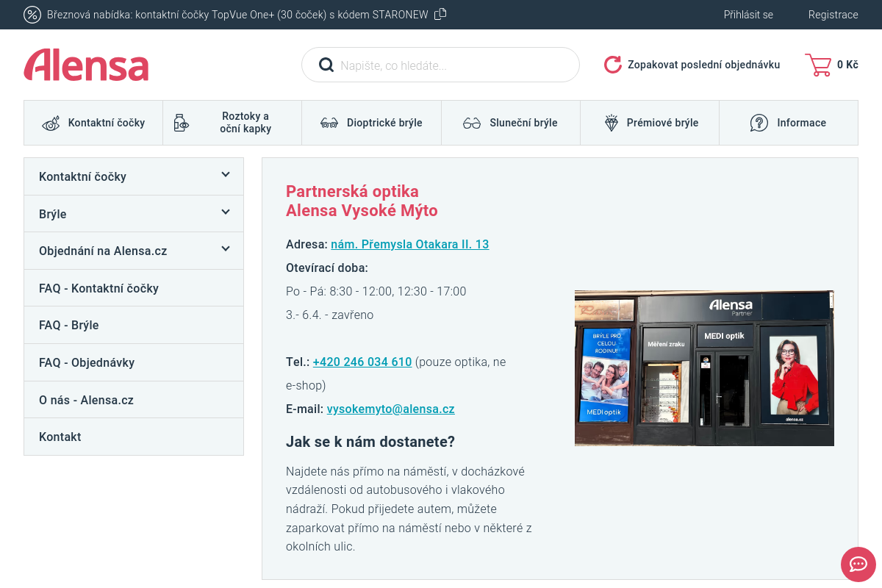This screenshot has width=882, height=588.
Task: Click the storefront photo
Action: [x=704, y=367]
